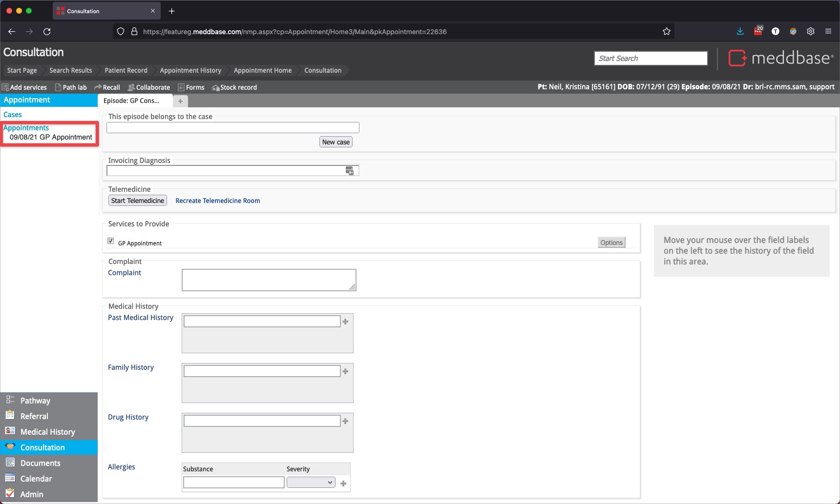This screenshot has height=504, width=840.
Task: Add a new episode tab with plus
Action: click(180, 101)
